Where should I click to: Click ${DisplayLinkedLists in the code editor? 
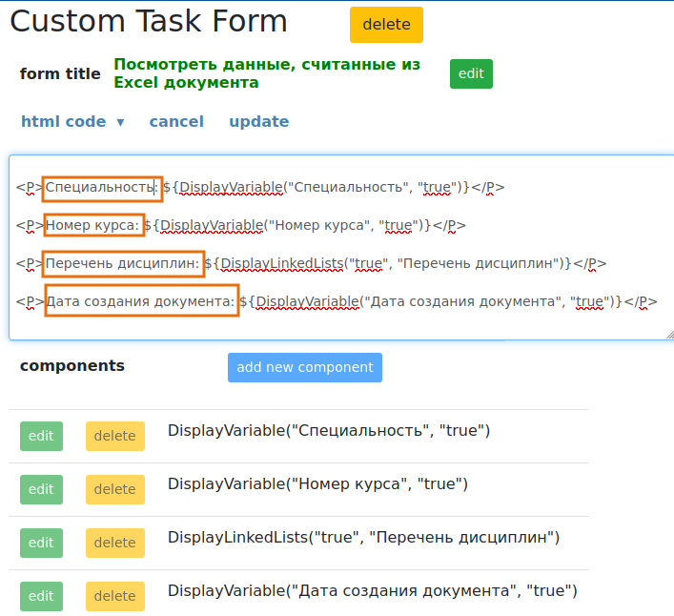(274, 263)
